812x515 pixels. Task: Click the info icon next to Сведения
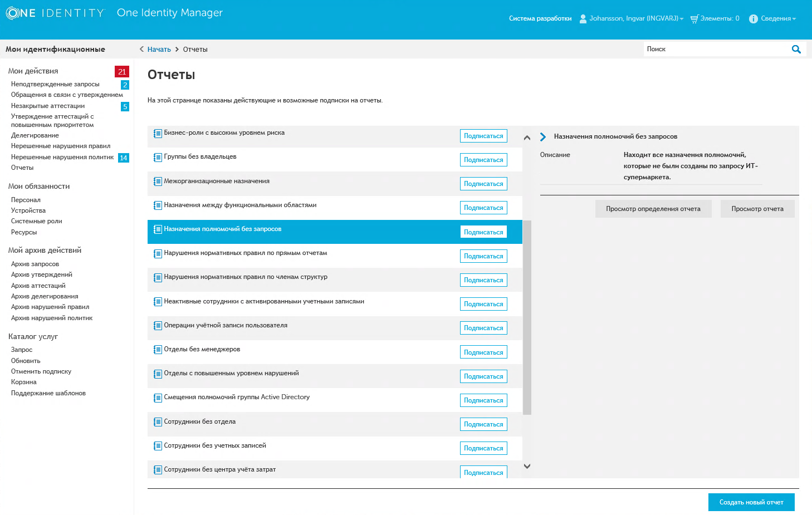pos(754,19)
